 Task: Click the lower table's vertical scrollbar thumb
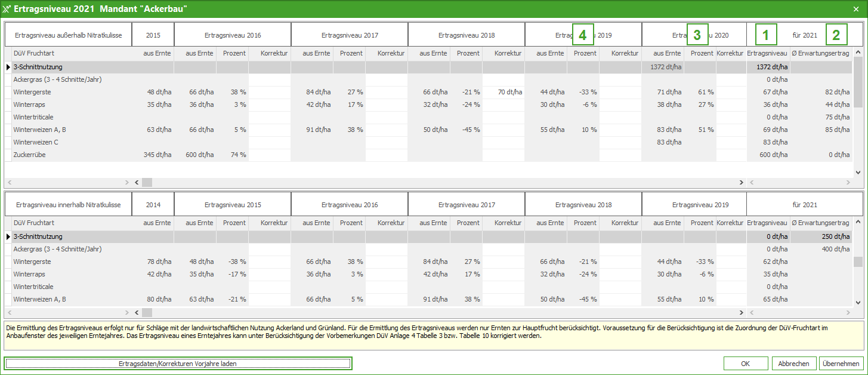tap(857, 262)
